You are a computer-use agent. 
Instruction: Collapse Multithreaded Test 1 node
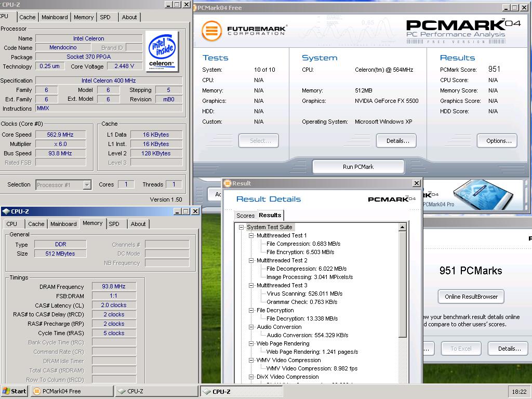[x=251, y=235]
